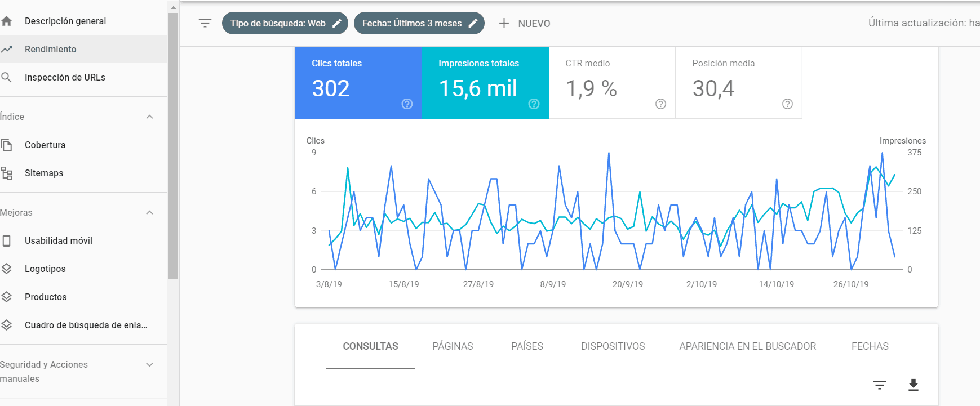Screen dimensions: 980x406
Task: Click the sidebar scrollbar up arrow
Action: [173, 8]
